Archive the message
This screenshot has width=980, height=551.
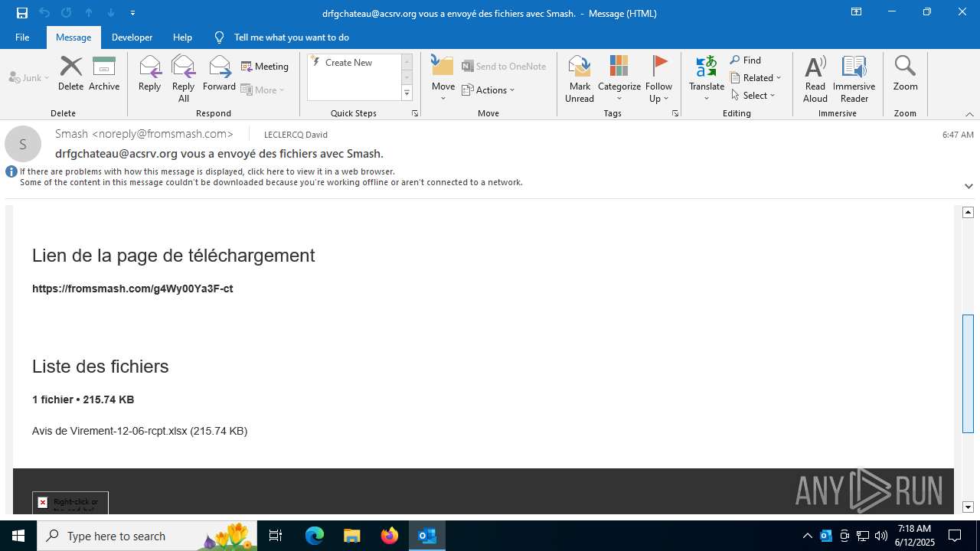(104, 73)
